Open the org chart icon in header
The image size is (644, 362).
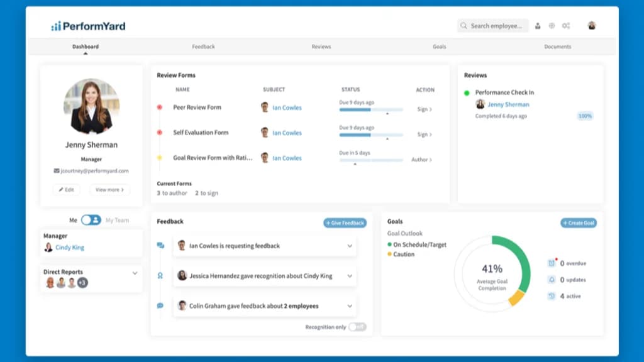538,26
